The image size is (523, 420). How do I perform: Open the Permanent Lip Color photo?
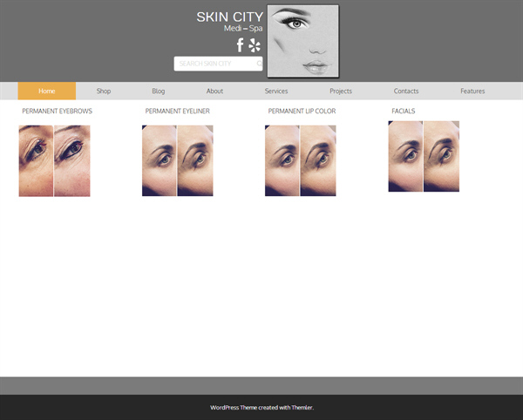coord(301,160)
